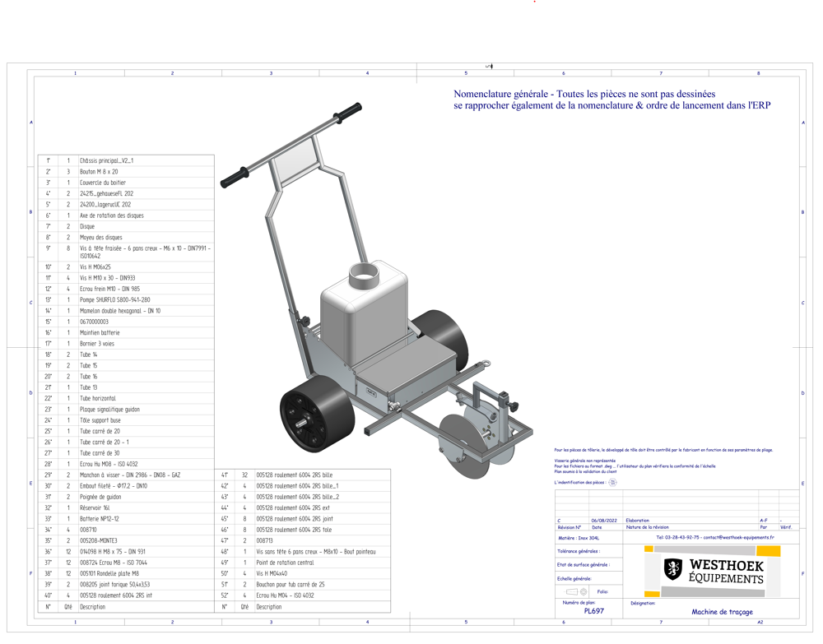This screenshot has width=823, height=644.
Task: Click the 'Machine de traçage' designation text
Action: 722,612
